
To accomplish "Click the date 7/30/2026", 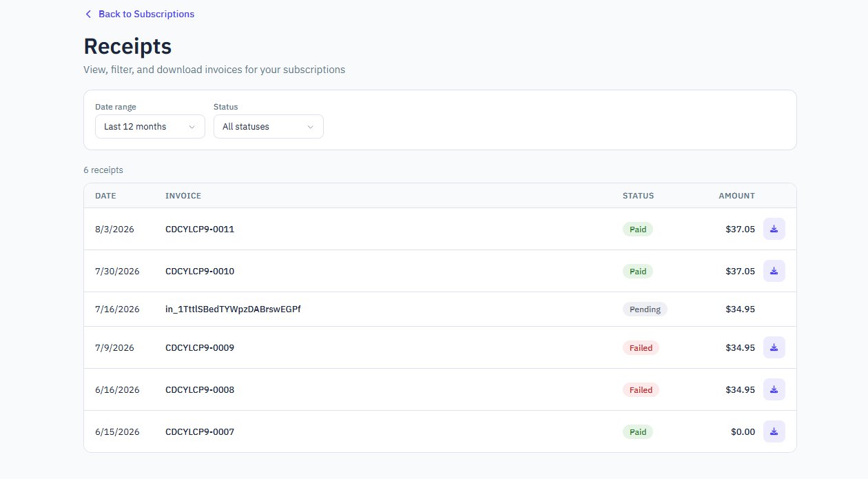I will [x=117, y=271].
